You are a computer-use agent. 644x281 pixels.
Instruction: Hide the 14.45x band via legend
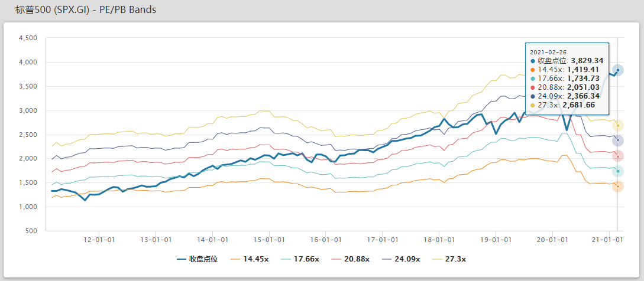tap(253, 259)
